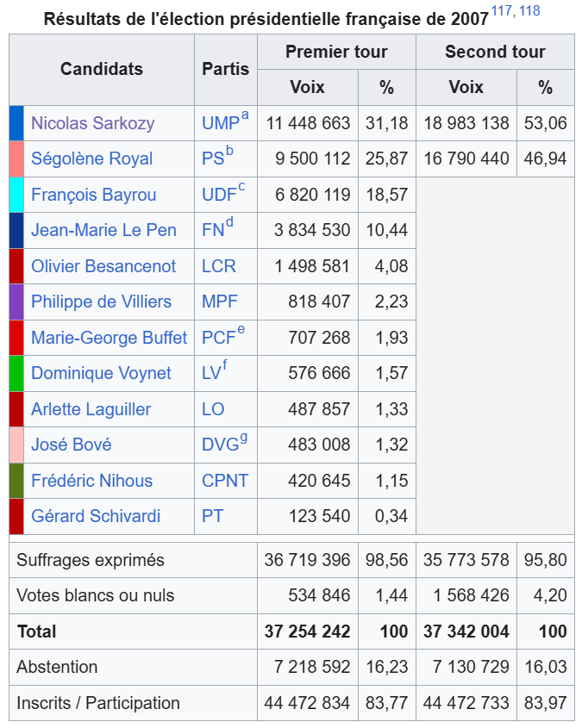
Task: Open footnote reference 118 in title
Action: tap(529, 11)
